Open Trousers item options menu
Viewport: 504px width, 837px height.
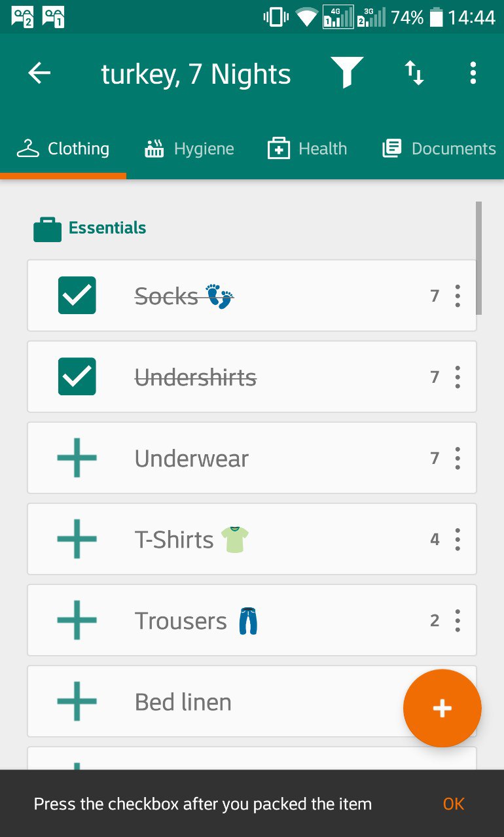point(458,620)
